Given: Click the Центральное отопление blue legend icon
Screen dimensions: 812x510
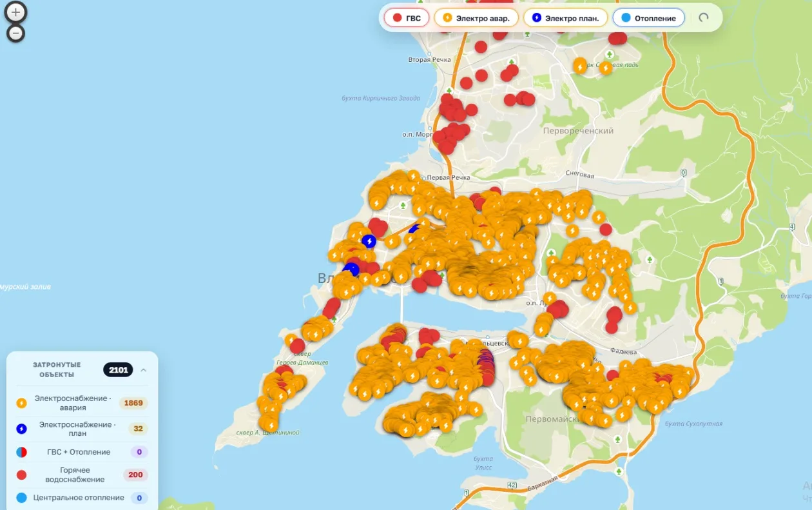Looking at the screenshot, I should tap(21, 498).
